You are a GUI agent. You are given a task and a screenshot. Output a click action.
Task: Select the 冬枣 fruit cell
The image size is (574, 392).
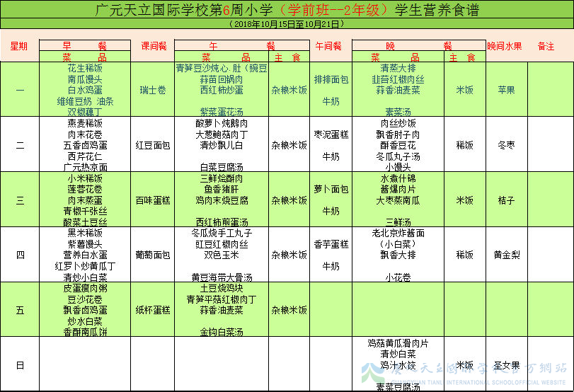tap(505, 145)
